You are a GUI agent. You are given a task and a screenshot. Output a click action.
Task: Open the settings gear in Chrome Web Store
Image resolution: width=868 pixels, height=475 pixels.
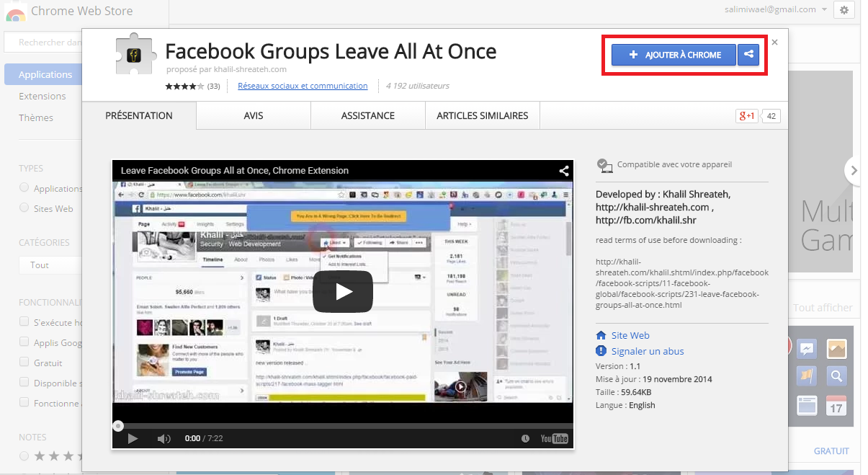point(844,9)
